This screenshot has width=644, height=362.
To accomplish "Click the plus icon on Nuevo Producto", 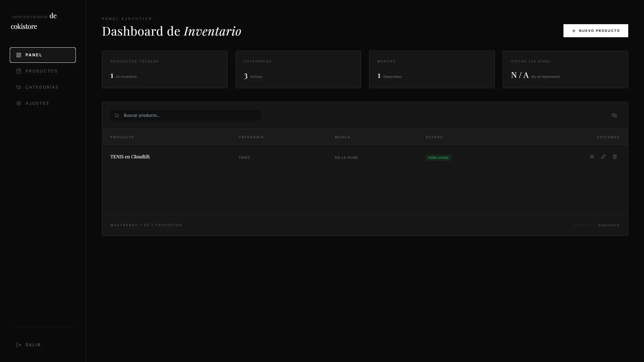I will point(574,31).
